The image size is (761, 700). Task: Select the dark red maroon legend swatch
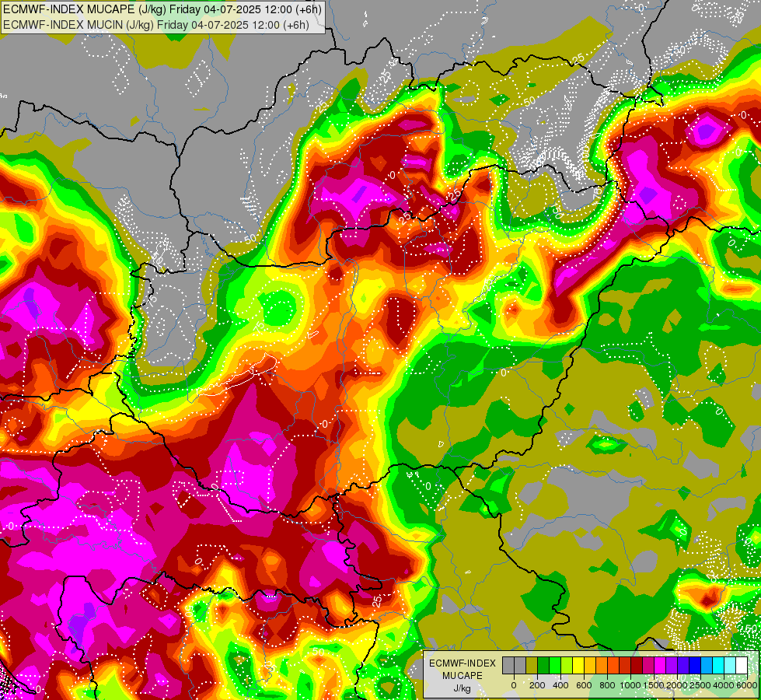tap(637, 666)
